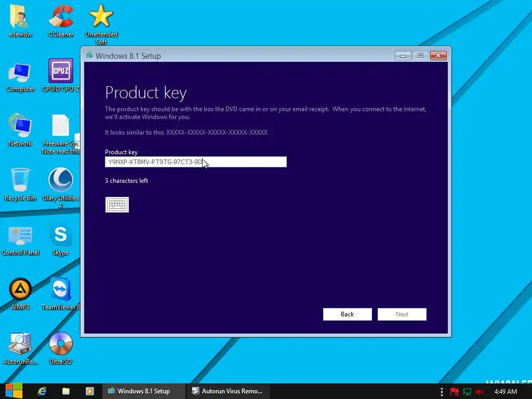Close the Windows 8.1 Setup window
Viewport: 532px width, 399px height.
pos(438,56)
